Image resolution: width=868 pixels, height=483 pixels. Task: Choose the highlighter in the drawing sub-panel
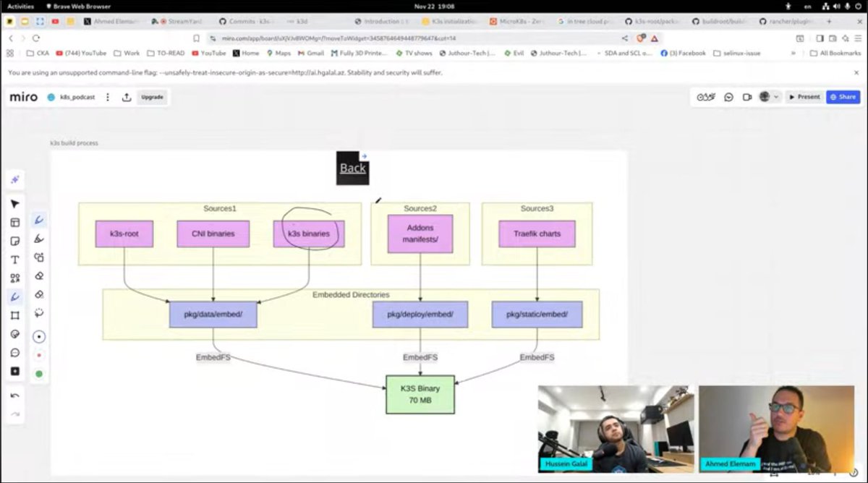tap(39, 239)
